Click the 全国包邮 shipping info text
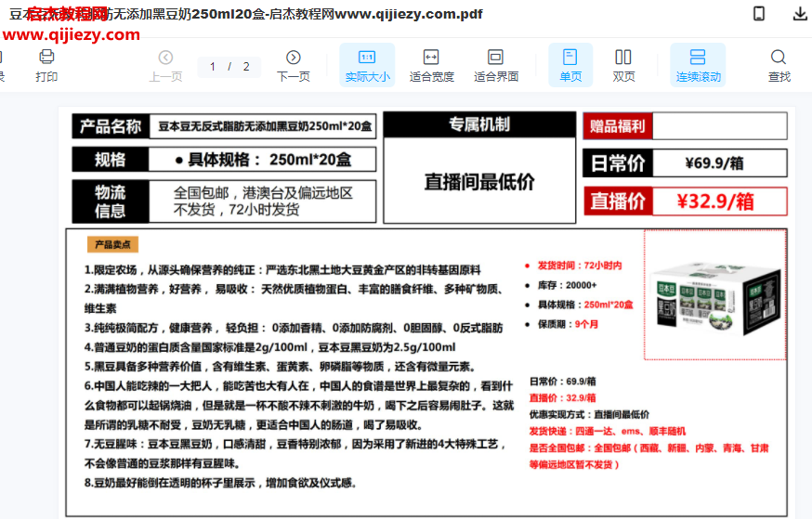Viewport: 812px width, 519px height. click(263, 201)
